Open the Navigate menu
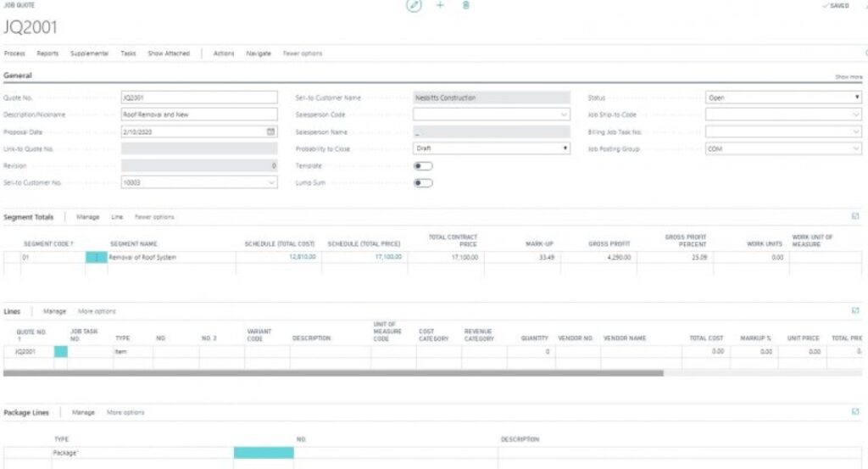The image size is (868, 469). (x=259, y=53)
